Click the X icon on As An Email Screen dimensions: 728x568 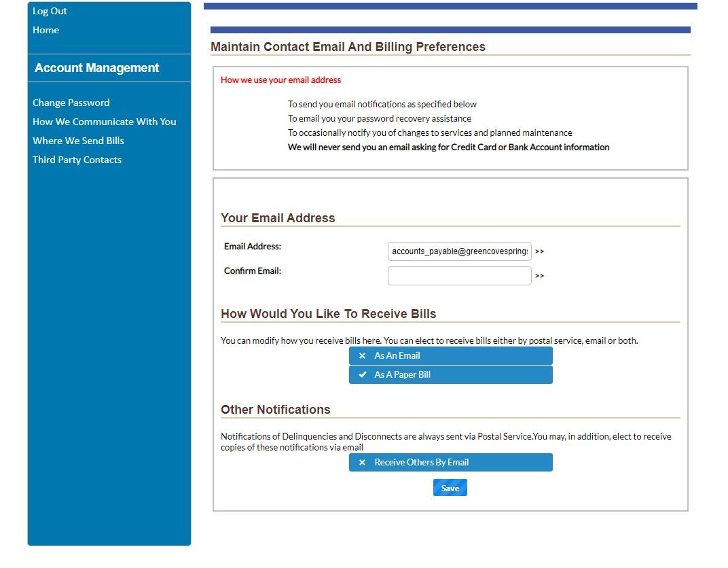tap(362, 355)
